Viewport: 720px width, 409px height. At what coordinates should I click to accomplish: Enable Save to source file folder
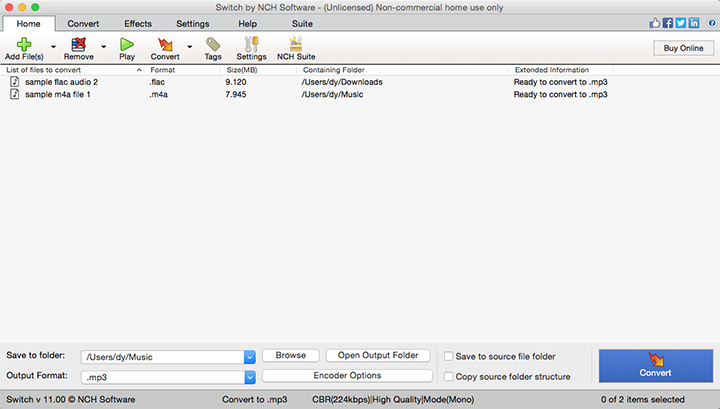coord(449,356)
